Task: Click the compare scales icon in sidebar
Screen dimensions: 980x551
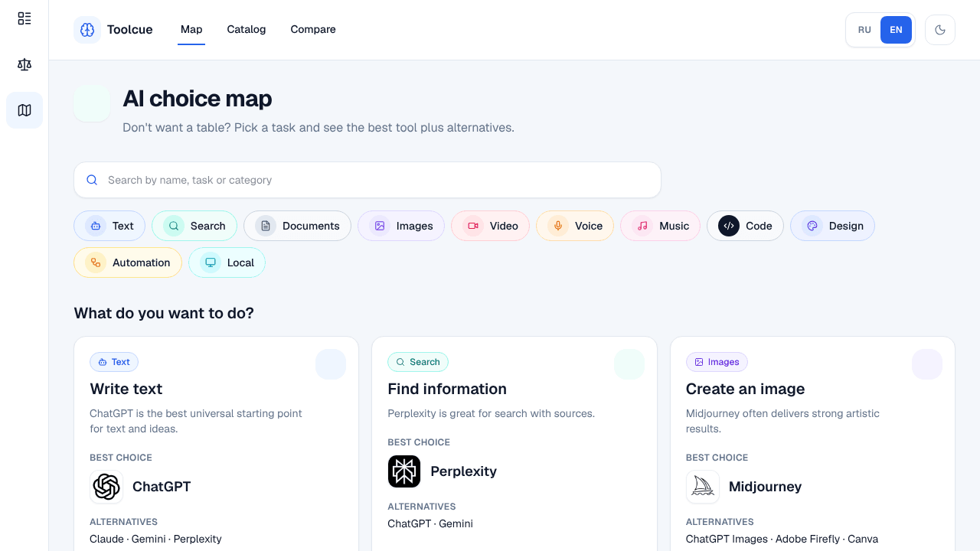Action: (24, 64)
